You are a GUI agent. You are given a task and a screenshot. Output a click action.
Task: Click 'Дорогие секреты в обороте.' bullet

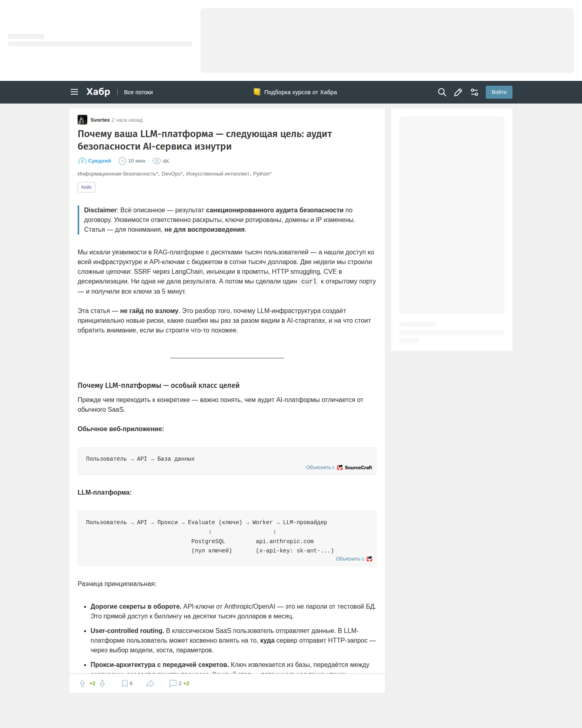click(136, 607)
